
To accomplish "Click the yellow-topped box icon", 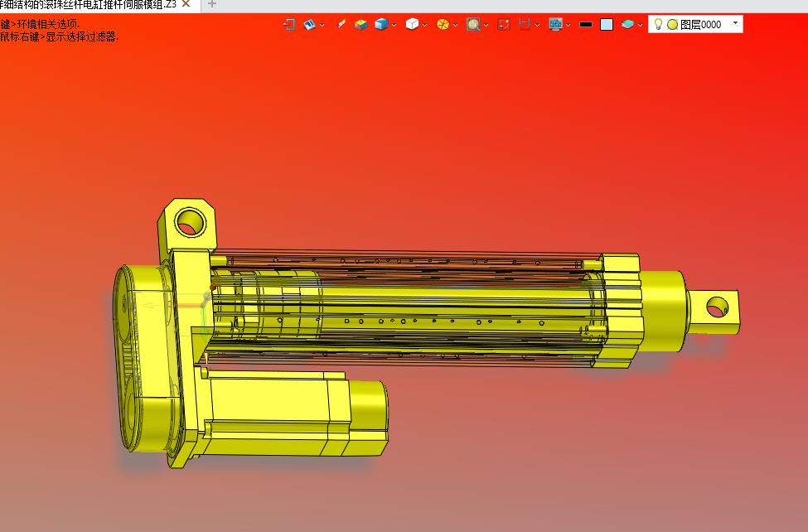I will (360, 24).
